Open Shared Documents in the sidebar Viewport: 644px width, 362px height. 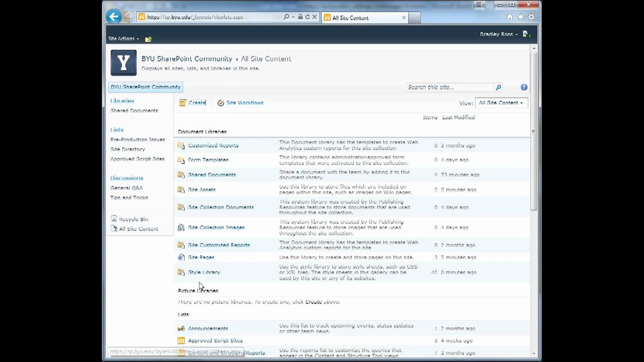pyautogui.click(x=134, y=111)
